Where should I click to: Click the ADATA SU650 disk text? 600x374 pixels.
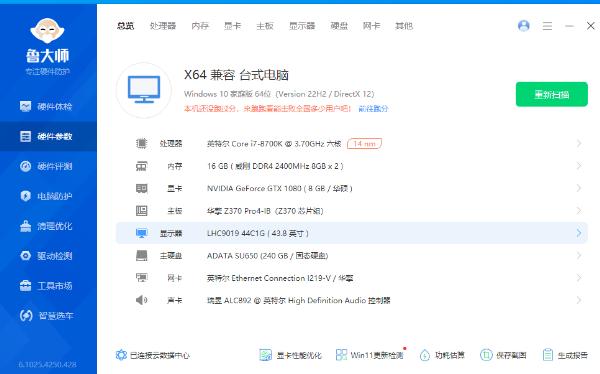point(267,255)
